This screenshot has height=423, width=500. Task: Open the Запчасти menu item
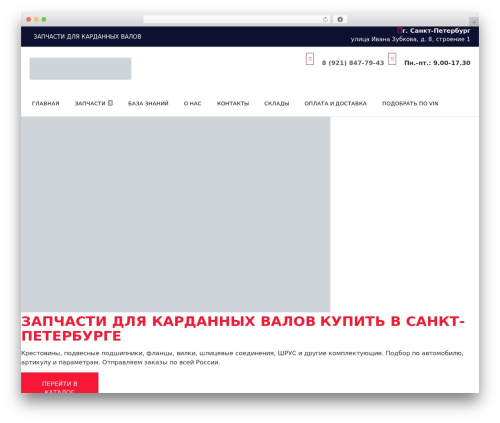[x=90, y=103]
